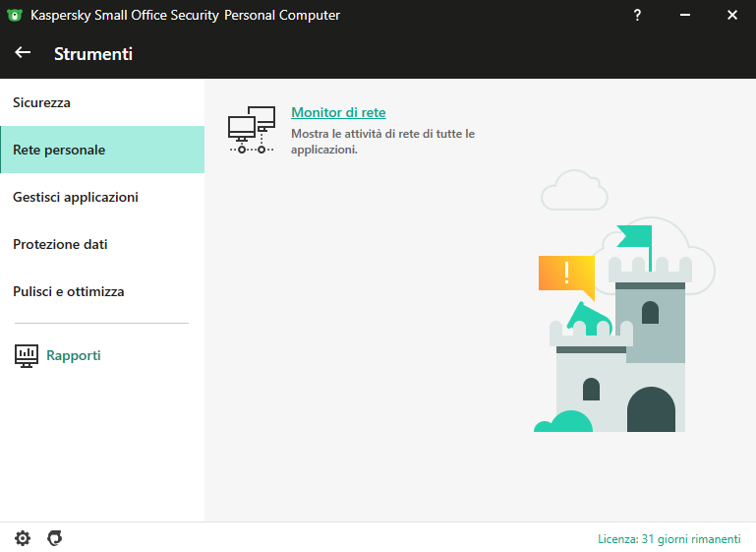Image resolution: width=756 pixels, height=552 pixels.
Task: Click the Kaspersky green shield logo icon
Action: pyautogui.click(x=15, y=15)
